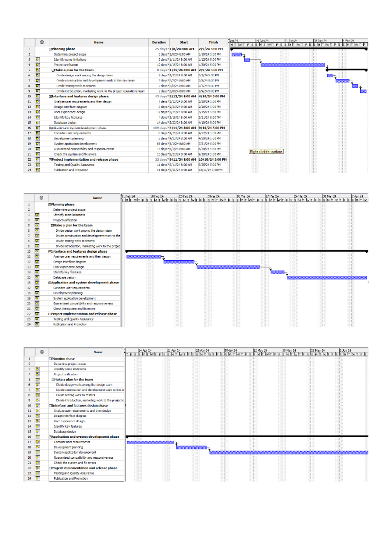
Task: Click the Start column header
Action: 184,42
